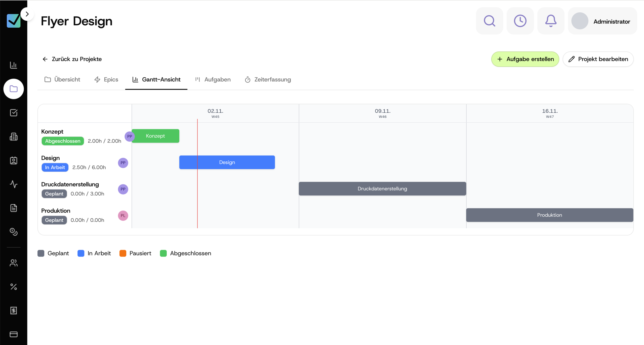Switch to the Epics tab
This screenshot has height=345, width=644.
(106, 80)
